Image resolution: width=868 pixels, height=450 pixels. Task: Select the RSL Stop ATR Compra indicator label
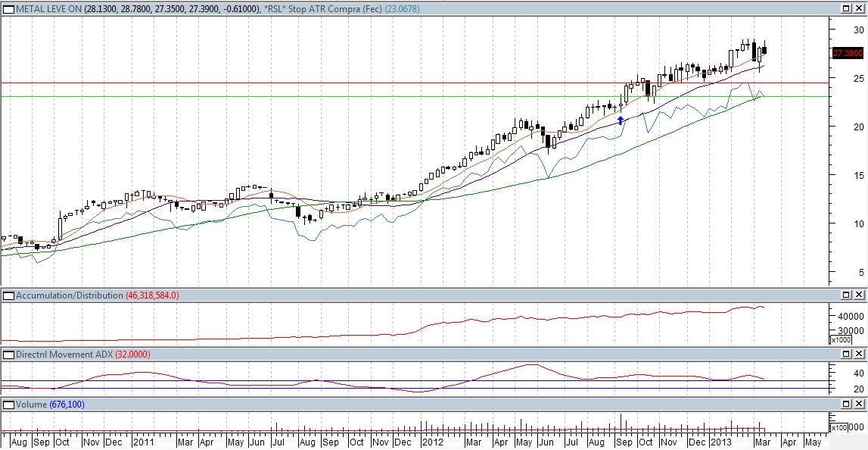[x=326, y=8]
